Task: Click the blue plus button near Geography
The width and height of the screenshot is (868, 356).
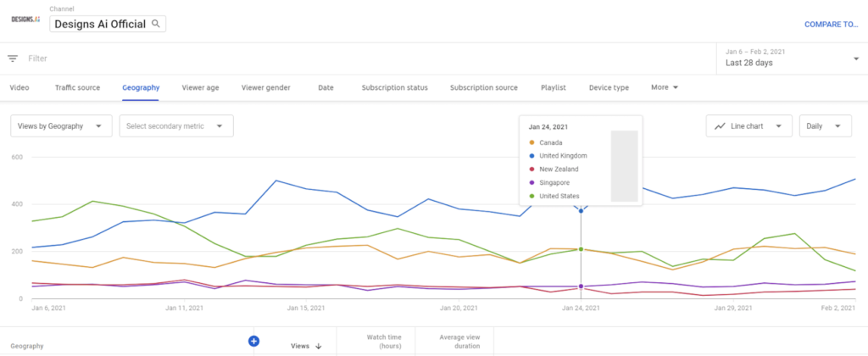Action: 253,341
